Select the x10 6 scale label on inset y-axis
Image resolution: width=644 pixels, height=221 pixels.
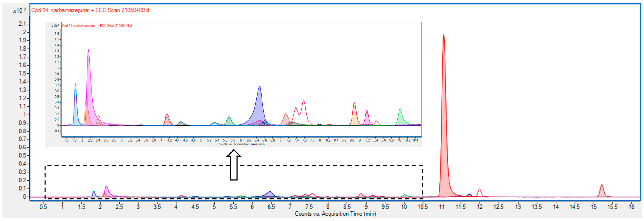coord(55,26)
